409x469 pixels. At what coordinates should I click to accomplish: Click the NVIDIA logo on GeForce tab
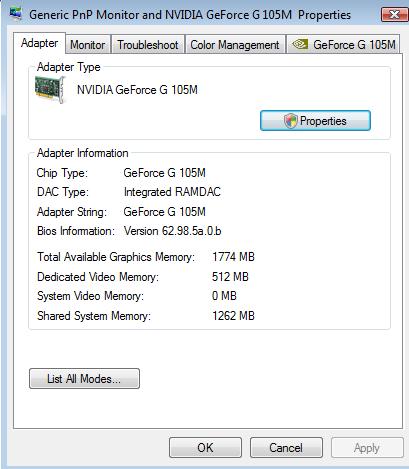pyautogui.click(x=300, y=44)
